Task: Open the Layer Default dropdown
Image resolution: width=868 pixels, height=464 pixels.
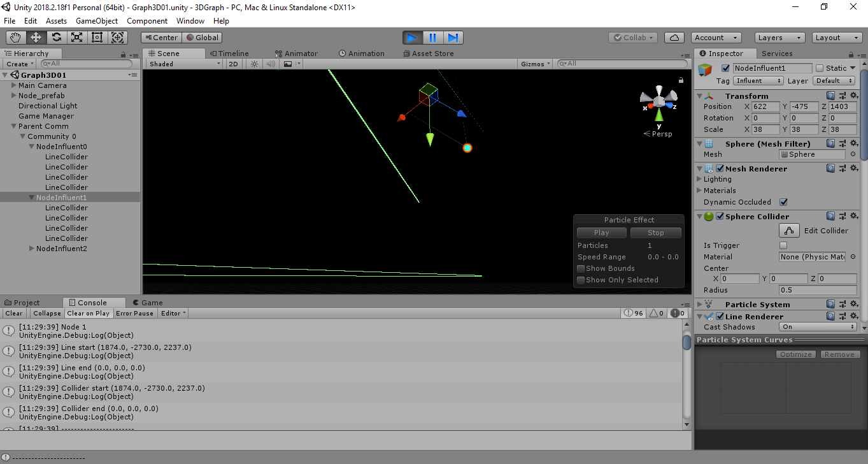Action: [835, 81]
